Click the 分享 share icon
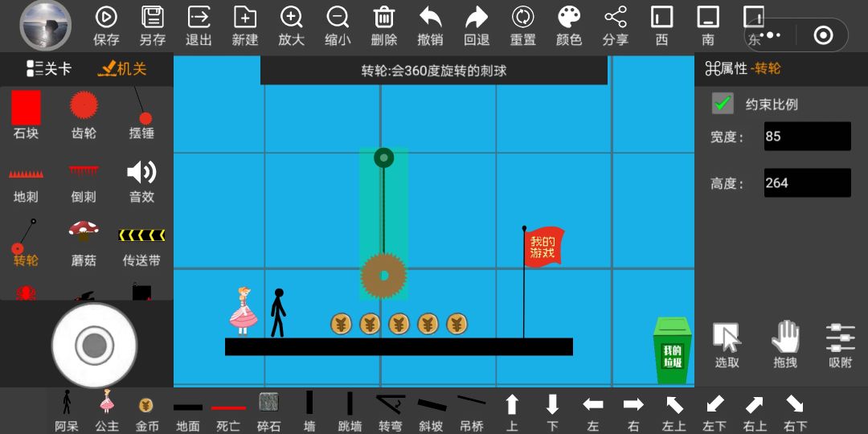 (616, 17)
